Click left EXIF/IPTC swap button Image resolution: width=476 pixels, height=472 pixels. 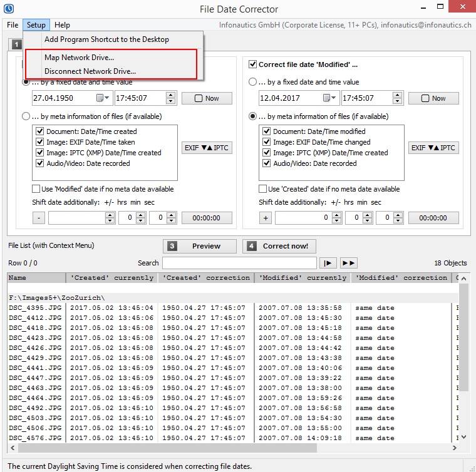point(207,148)
